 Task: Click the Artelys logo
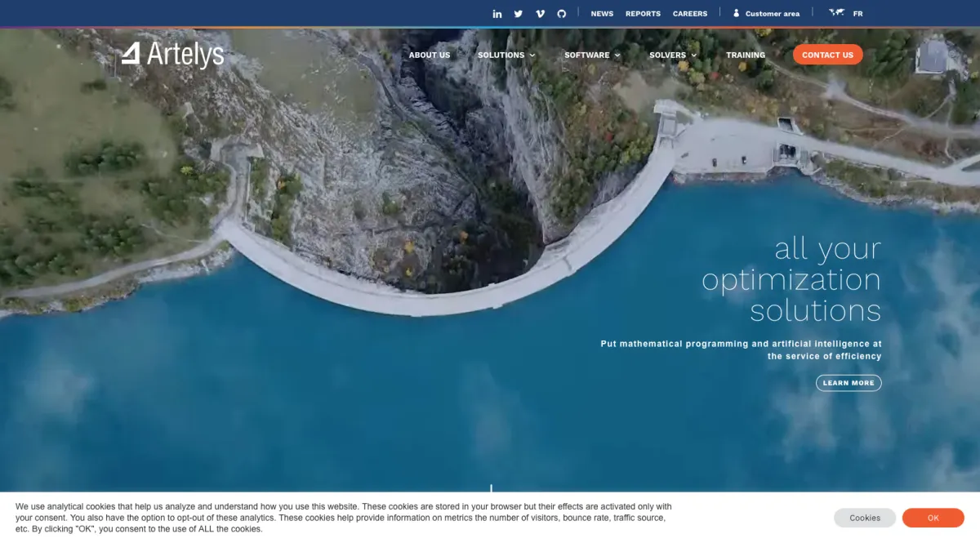[x=172, y=55]
